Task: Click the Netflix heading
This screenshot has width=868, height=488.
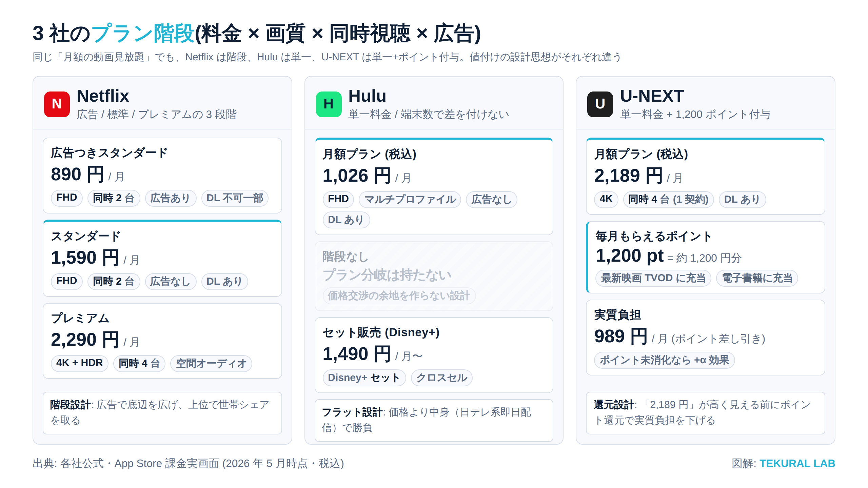Action: (x=103, y=96)
